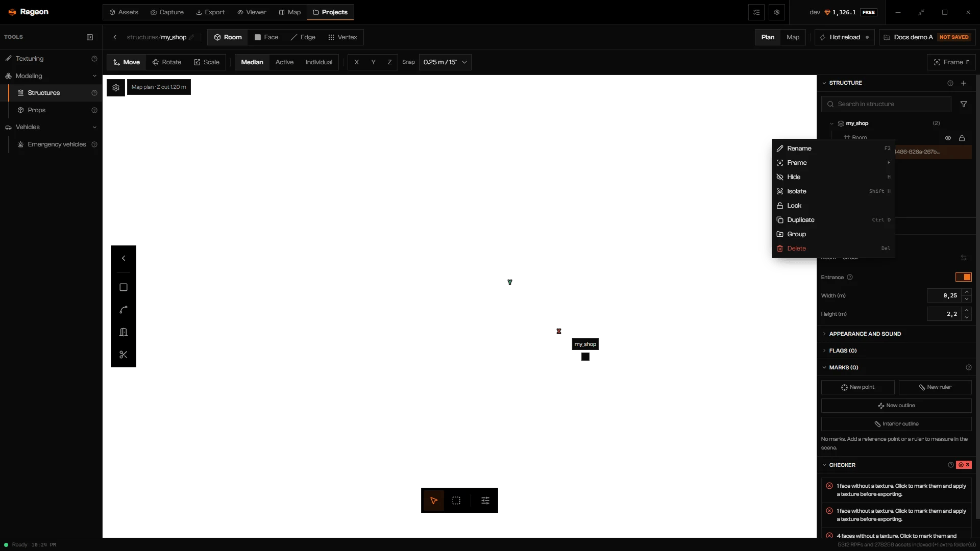Choose Isolate from the context menu

833,191
